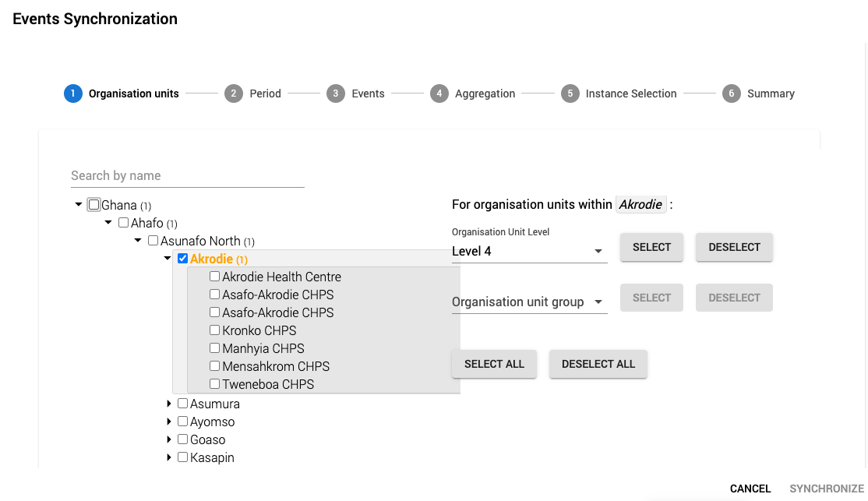
Task: Open the Organisation Unit Level dropdown arrow
Action: pyautogui.click(x=598, y=251)
